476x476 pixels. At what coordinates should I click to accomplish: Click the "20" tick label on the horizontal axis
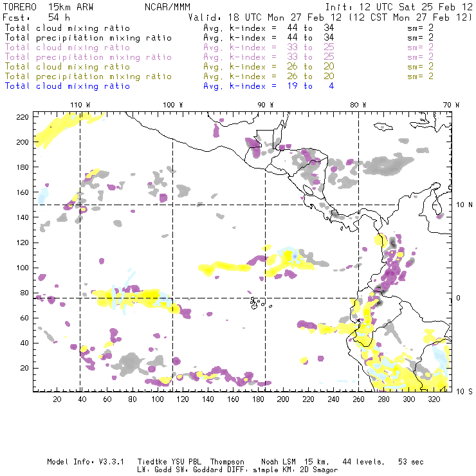57,399
